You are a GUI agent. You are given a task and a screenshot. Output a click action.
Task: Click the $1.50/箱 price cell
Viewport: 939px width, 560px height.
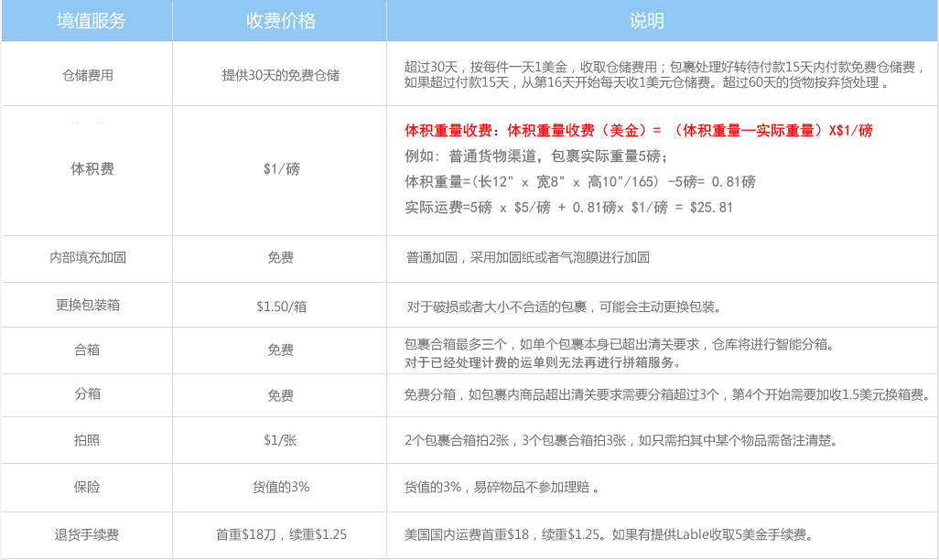point(280,305)
